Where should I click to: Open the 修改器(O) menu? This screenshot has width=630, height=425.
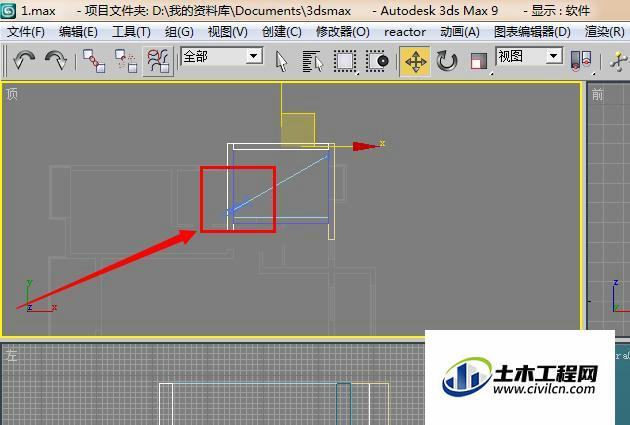[x=343, y=32]
